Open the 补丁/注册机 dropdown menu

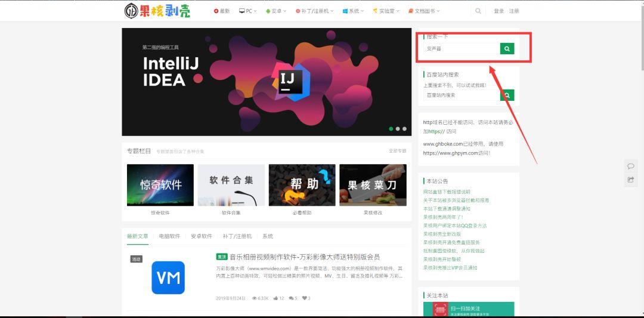[x=314, y=11]
